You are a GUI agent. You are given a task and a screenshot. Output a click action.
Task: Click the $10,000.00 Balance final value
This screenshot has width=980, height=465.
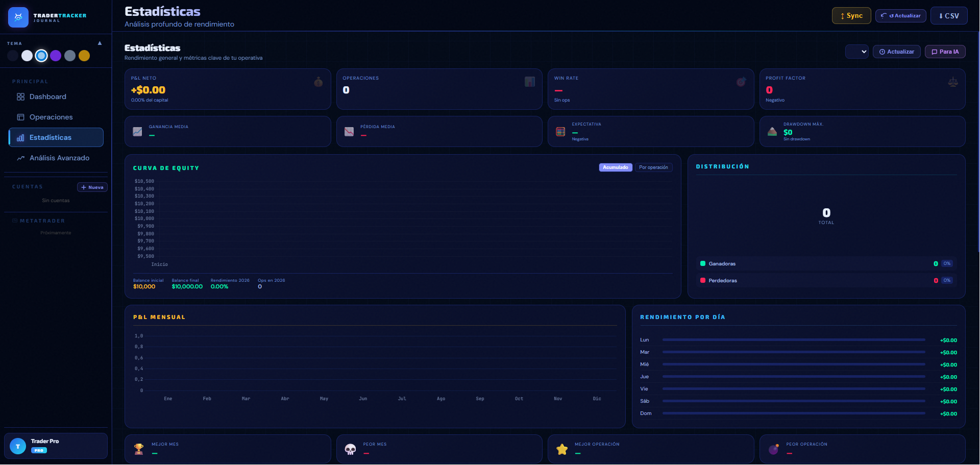(x=187, y=287)
